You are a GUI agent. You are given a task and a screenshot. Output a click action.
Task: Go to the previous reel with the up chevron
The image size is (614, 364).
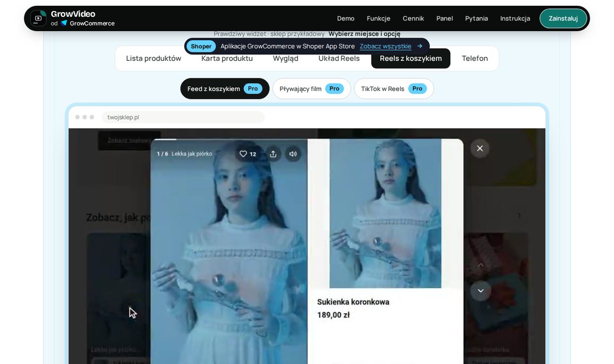481,266
